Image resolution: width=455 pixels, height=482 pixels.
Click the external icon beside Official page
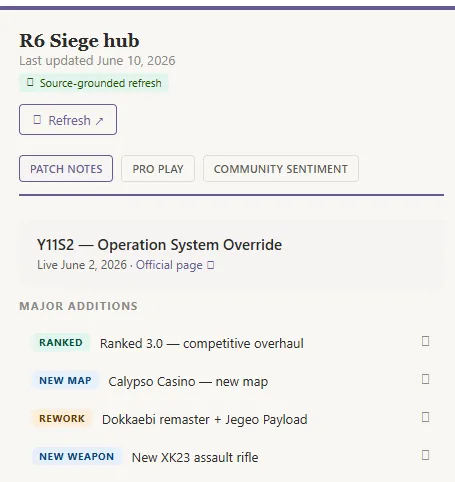click(210, 265)
